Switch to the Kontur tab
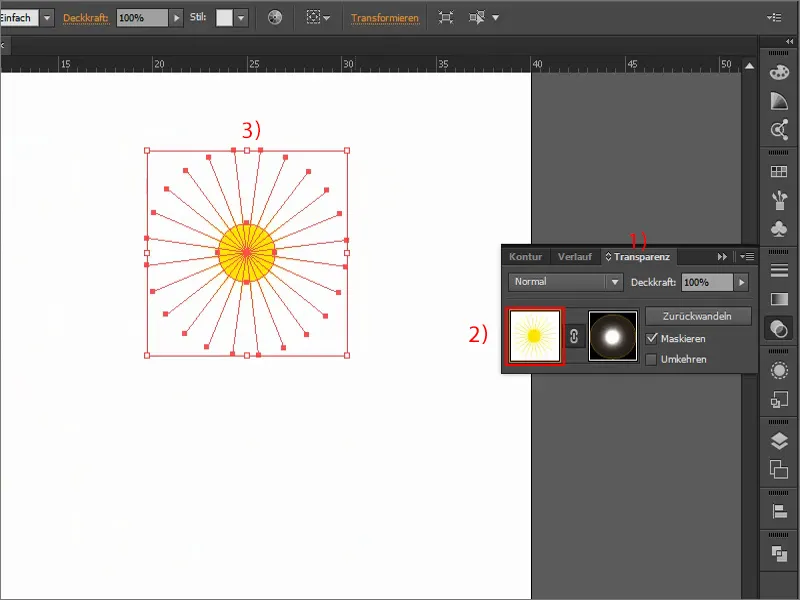Image resolution: width=800 pixels, height=600 pixels. tap(526, 257)
